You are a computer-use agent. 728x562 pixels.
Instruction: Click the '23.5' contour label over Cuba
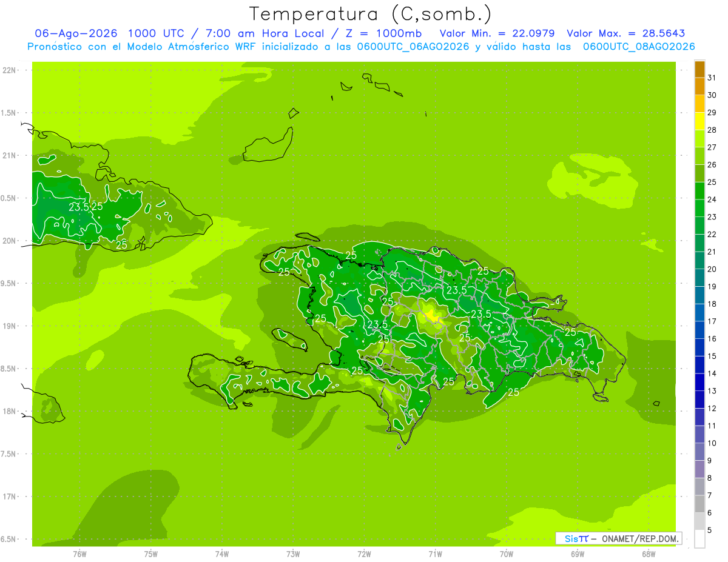tap(79, 207)
